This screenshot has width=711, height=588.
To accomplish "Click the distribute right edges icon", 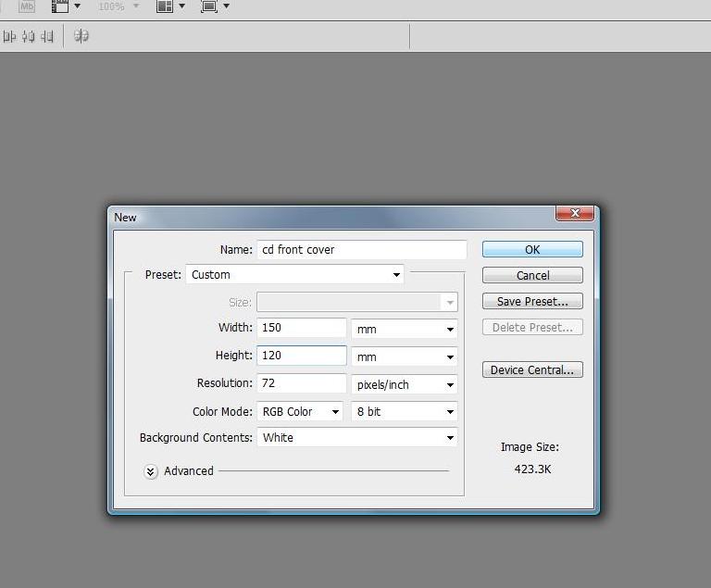I will [46, 36].
